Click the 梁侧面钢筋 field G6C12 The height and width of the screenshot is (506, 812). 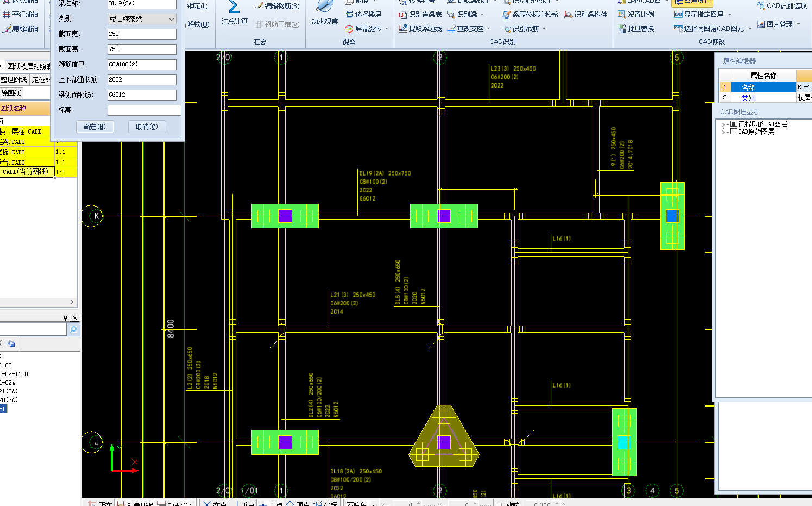[142, 95]
